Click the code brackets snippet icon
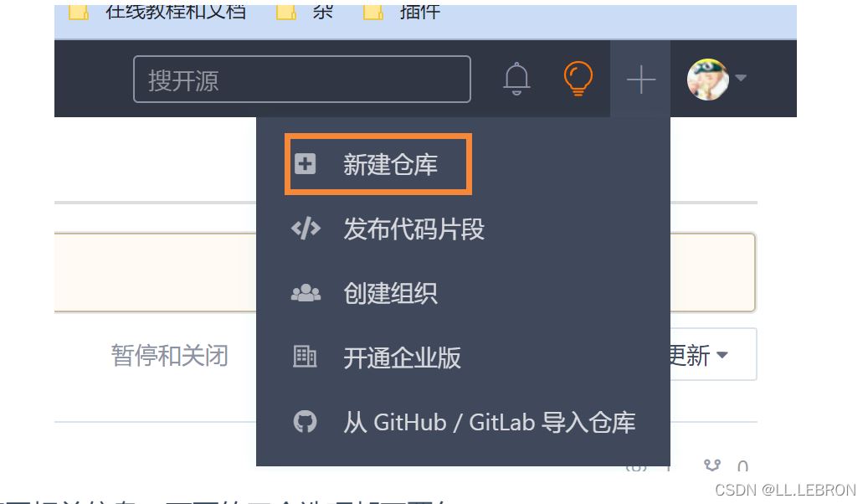Viewport: 868px width, 504px height. click(x=306, y=229)
